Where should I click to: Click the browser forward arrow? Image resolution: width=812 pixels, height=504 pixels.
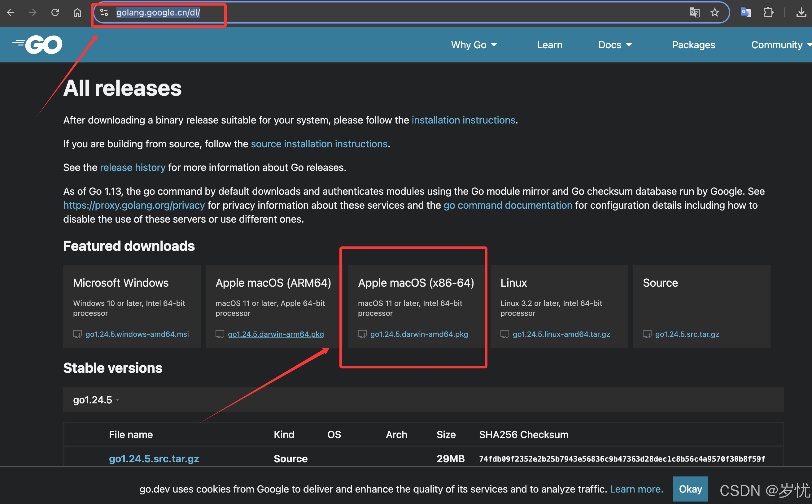click(33, 13)
